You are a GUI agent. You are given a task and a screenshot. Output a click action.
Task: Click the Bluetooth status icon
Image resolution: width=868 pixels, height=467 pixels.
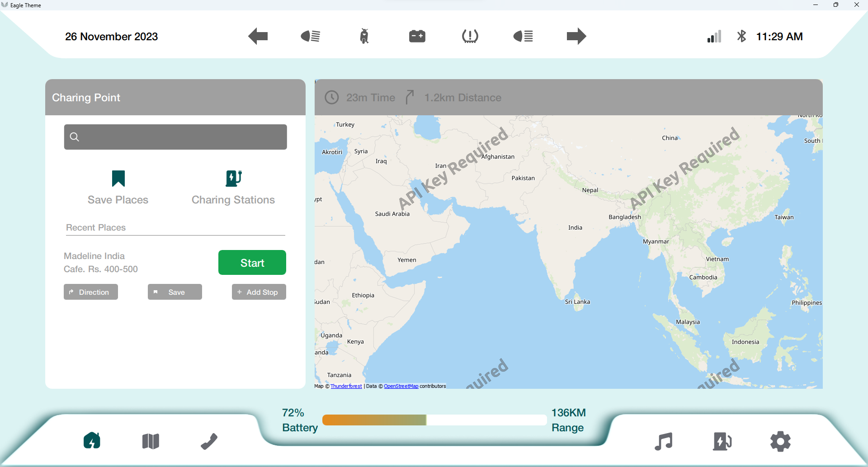pyautogui.click(x=741, y=36)
